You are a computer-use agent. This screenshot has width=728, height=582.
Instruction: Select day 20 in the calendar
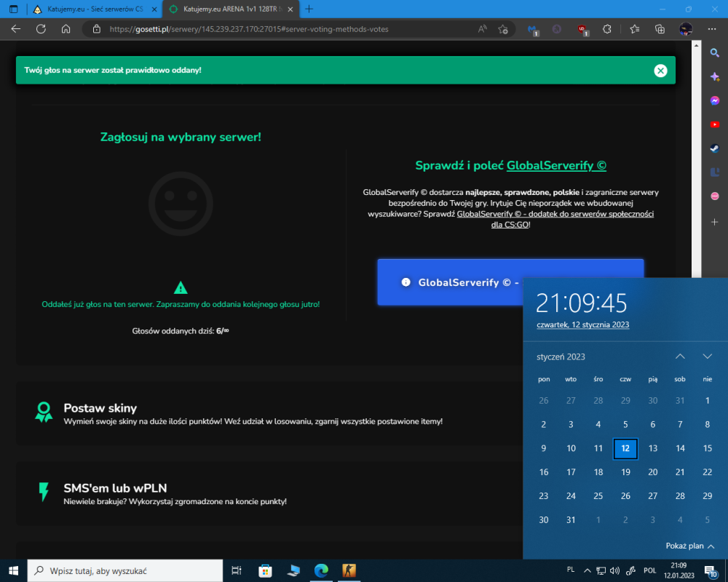(652, 472)
